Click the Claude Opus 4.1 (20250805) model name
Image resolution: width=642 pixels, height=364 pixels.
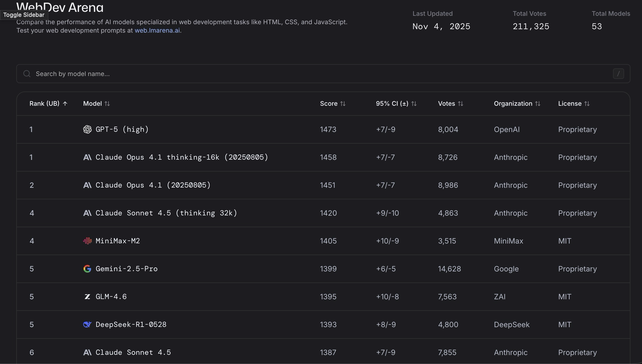click(153, 185)
